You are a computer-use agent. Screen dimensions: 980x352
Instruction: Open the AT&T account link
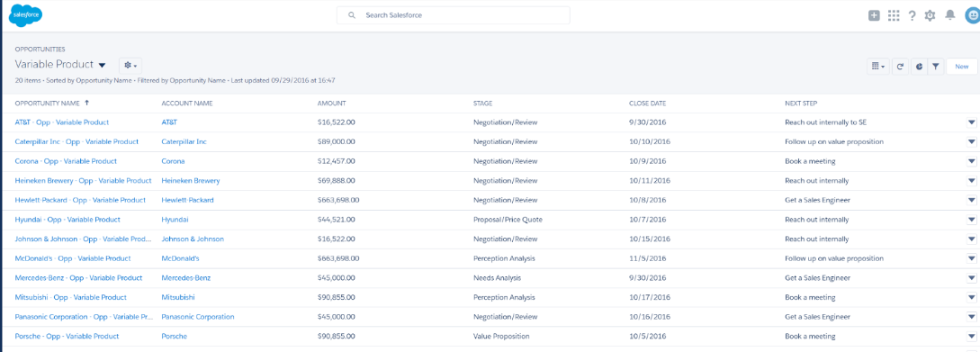click(x=169, y=122)
